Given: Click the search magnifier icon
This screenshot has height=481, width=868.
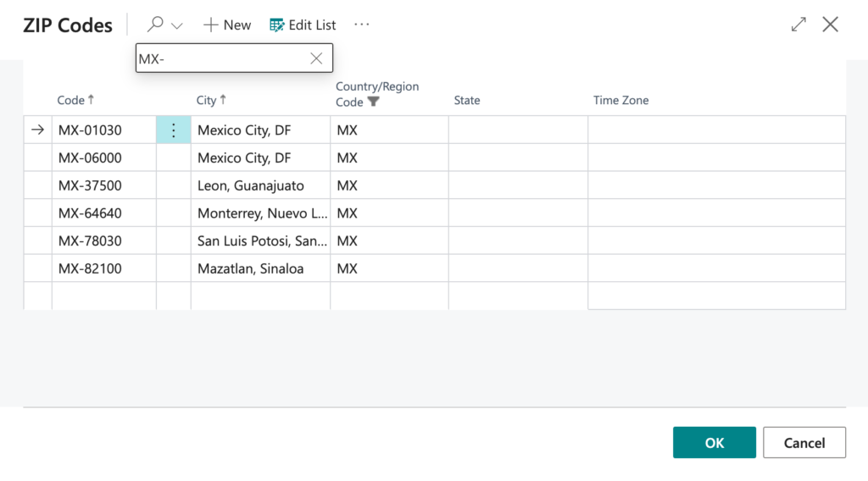Looking at the screenshot, I should [x=155, y=25].
